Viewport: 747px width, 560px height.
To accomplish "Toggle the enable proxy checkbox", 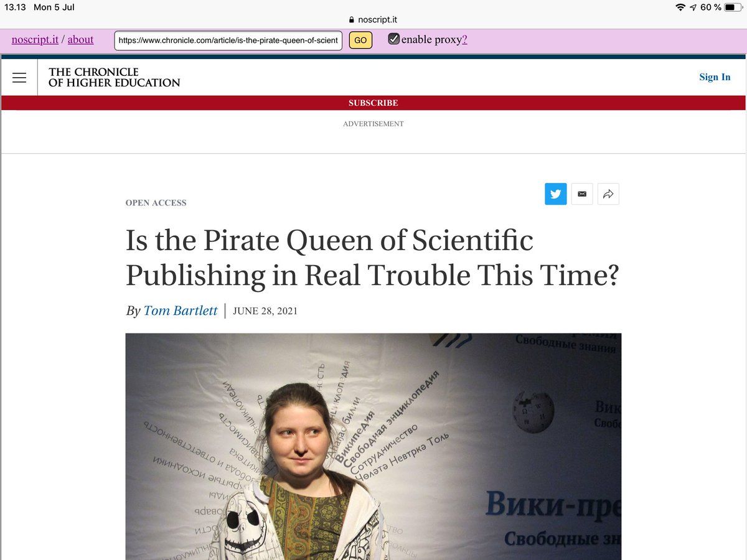I will click(393, 39).
